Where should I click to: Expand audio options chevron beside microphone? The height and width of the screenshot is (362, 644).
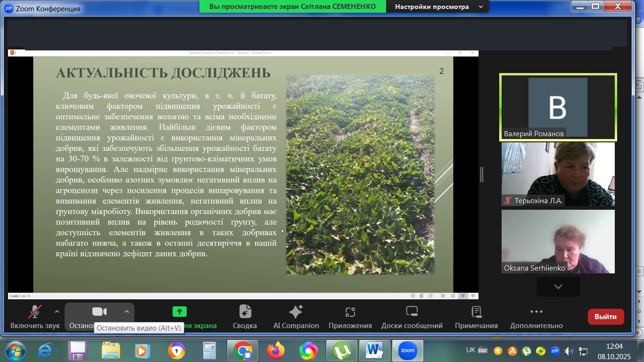(x=57, y=312)
